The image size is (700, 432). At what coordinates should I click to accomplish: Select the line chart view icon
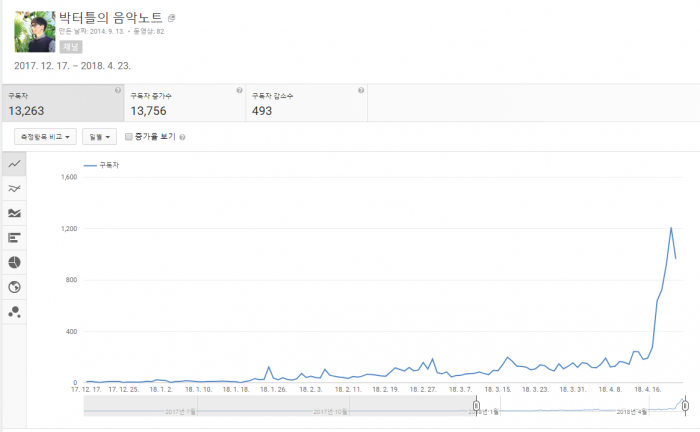(x=15, y=164)
